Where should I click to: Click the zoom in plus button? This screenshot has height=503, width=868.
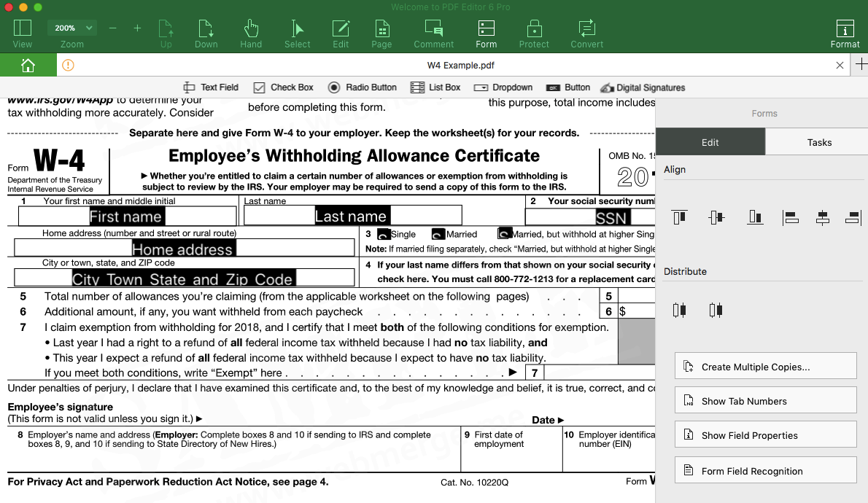137,28
